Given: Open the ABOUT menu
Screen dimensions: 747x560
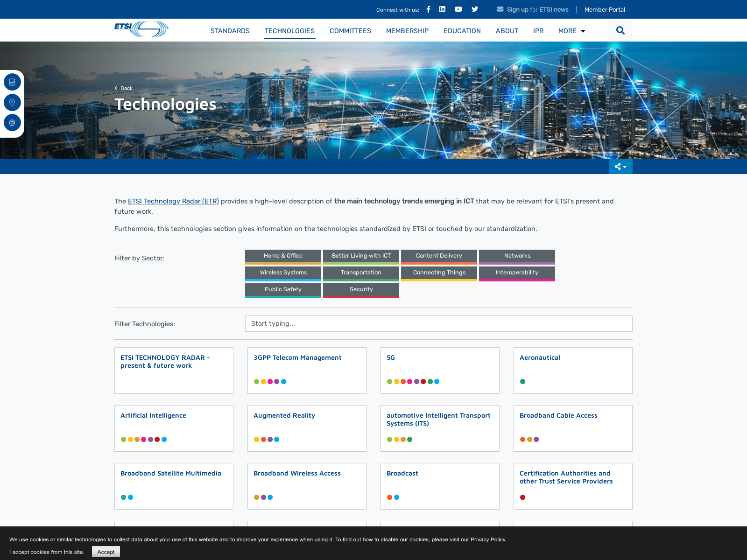Looking at the screenshot, I should point(507,31).
